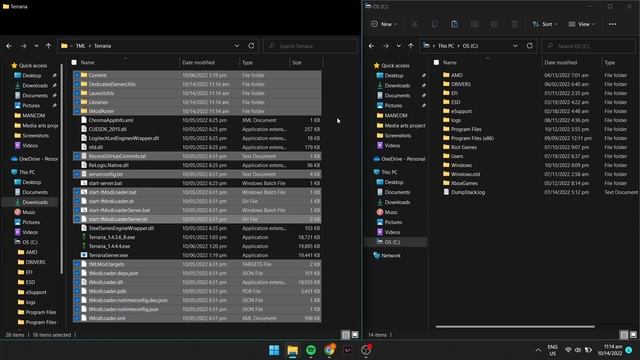Refresh the OS (C:) folder view
The height and width of the screenshot is (360, 640).
529,46
